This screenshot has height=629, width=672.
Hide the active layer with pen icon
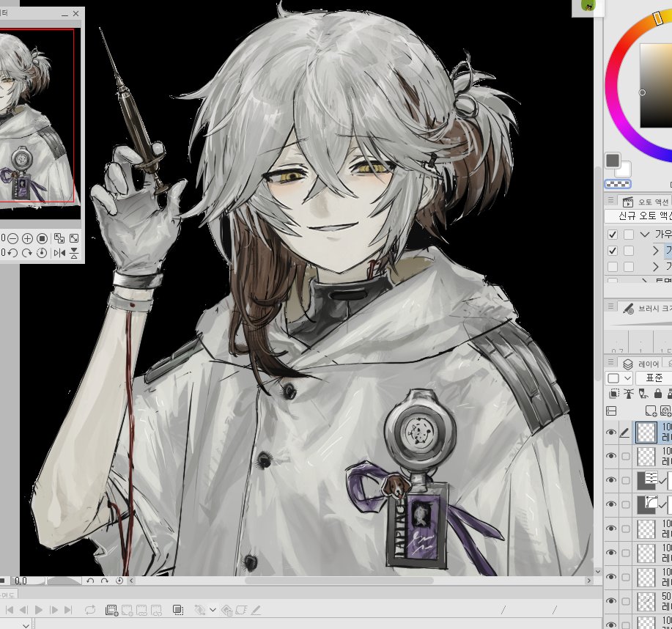(612, 433)
